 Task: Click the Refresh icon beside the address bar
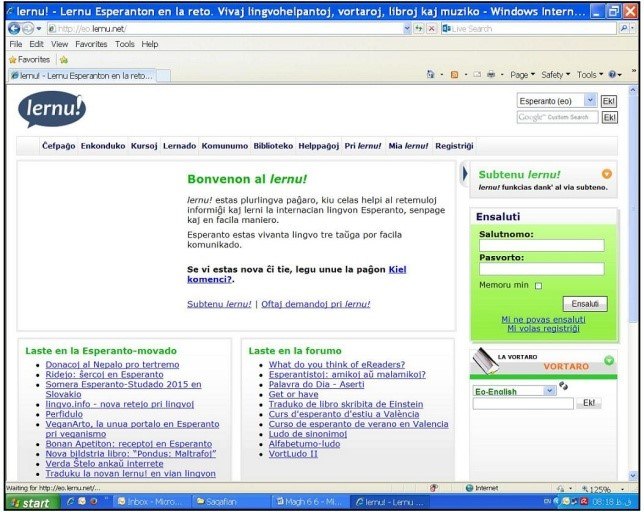click(x=419, y=28)
